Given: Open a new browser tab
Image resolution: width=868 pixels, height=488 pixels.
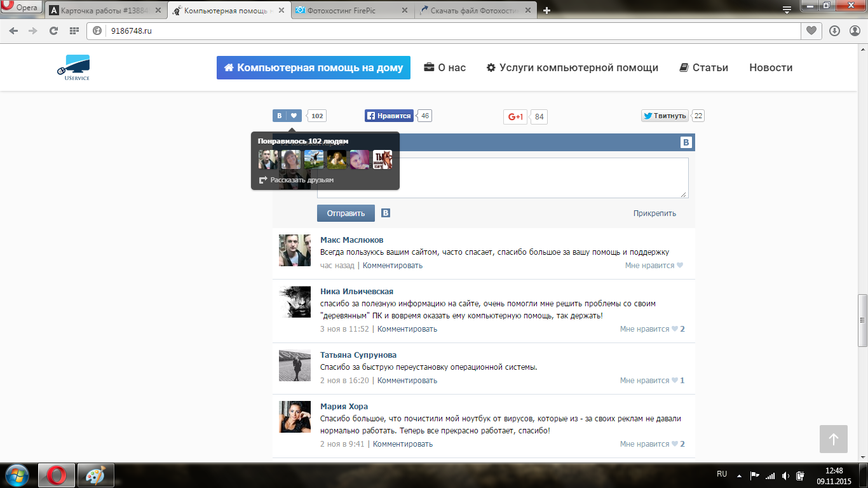Looking at the screenshot, I should click(x=546, y=10).
